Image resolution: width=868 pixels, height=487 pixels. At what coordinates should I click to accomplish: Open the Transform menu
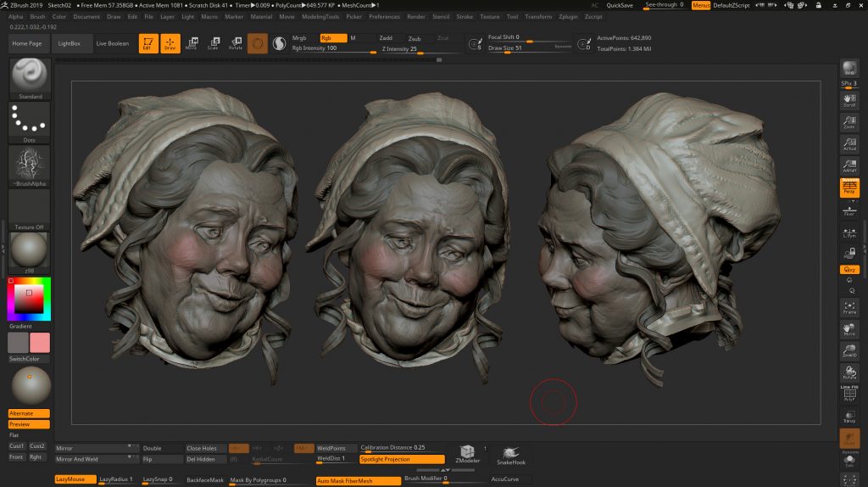[538, 17]
